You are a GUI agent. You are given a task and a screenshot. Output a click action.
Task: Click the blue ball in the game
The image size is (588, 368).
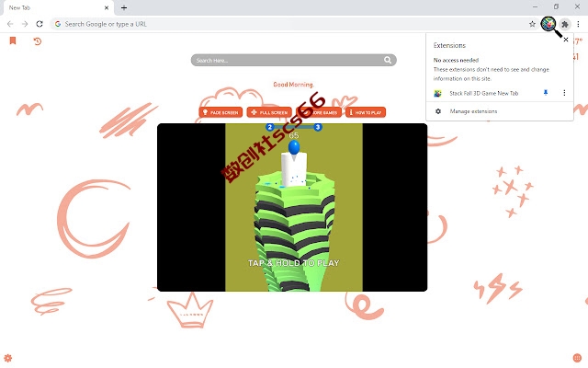294,147
